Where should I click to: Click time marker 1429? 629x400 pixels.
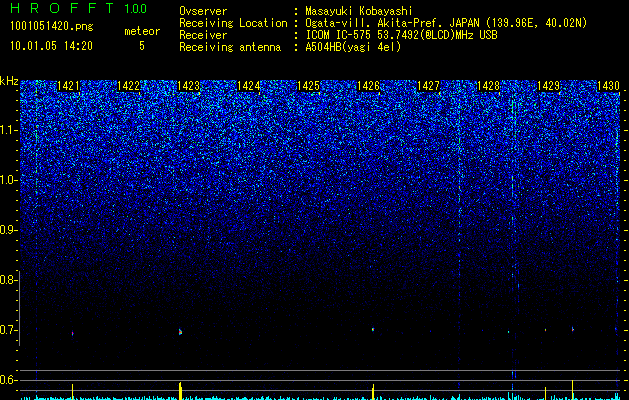548,86
